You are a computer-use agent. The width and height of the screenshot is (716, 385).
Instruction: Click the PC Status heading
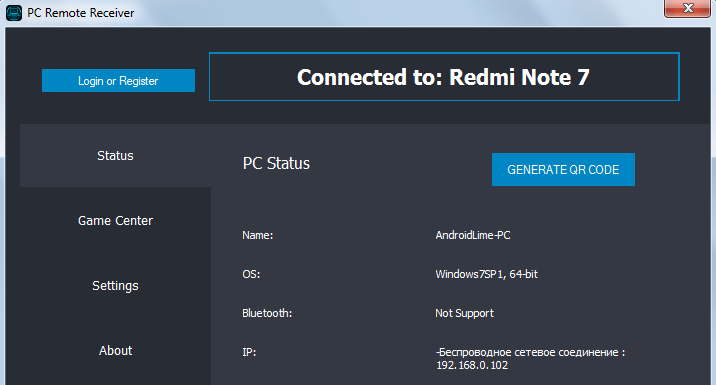(x=276, y=163)
